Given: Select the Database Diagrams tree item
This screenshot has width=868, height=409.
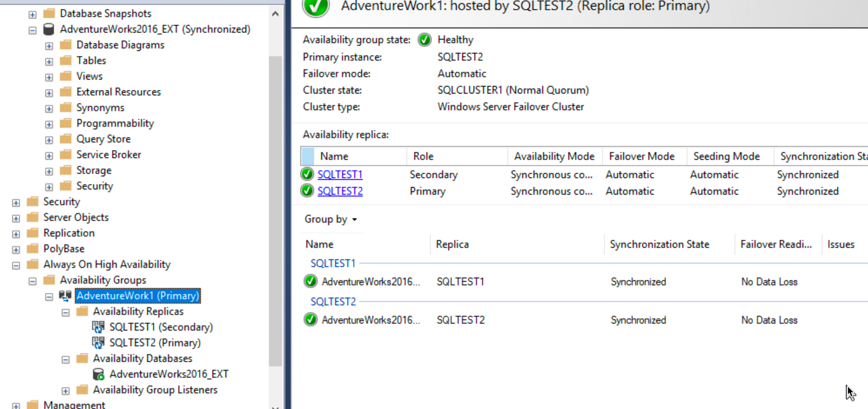Looking at the screenshot, I should (120, 45).
